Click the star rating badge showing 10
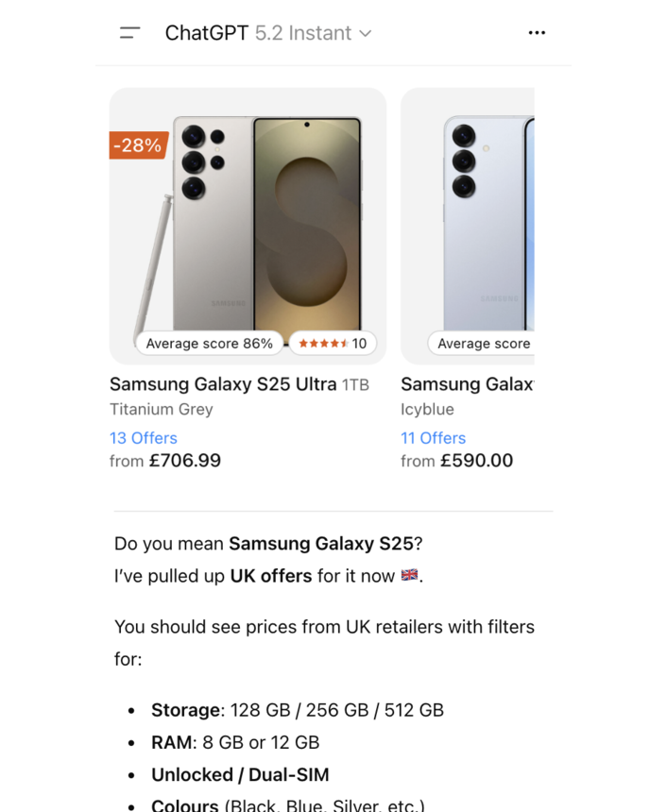The width and height of the screenshot is (667, 812). pyautogui.click(x=333, y=344)
